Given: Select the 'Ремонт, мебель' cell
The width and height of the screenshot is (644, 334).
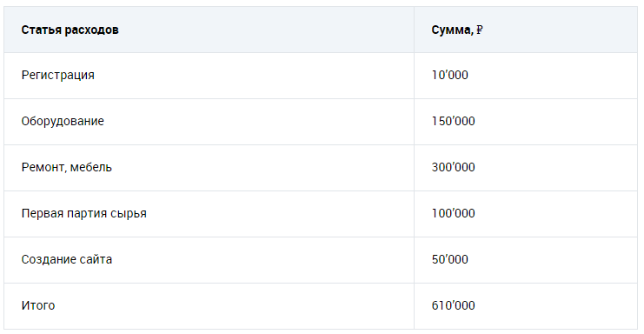Looking at the screenshot, I should 67,168.
